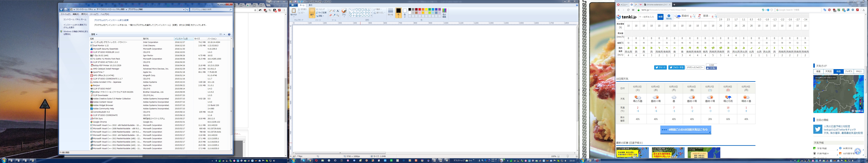Activate the 色2 color selector in Paint
The width and height of the screenshot is (868, 163).
tap(405, 13)
